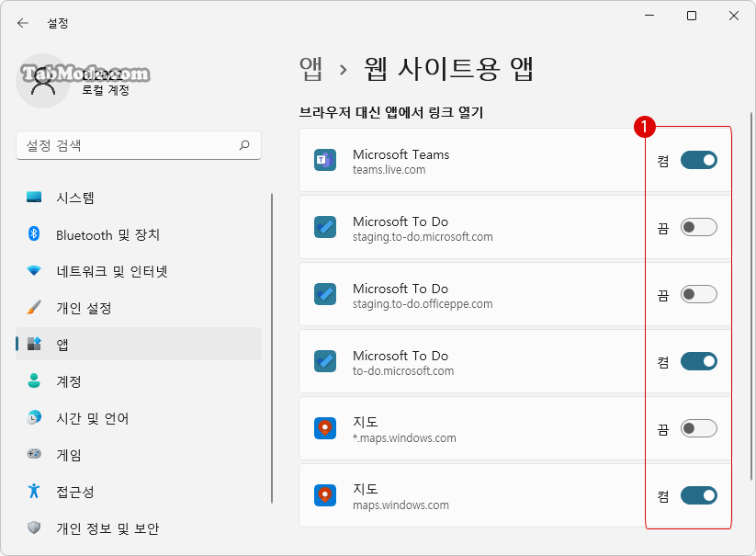Go to 네트워크 및 인터넷 settings
Viewport: 756px width, 556px height.
point(139,270)
